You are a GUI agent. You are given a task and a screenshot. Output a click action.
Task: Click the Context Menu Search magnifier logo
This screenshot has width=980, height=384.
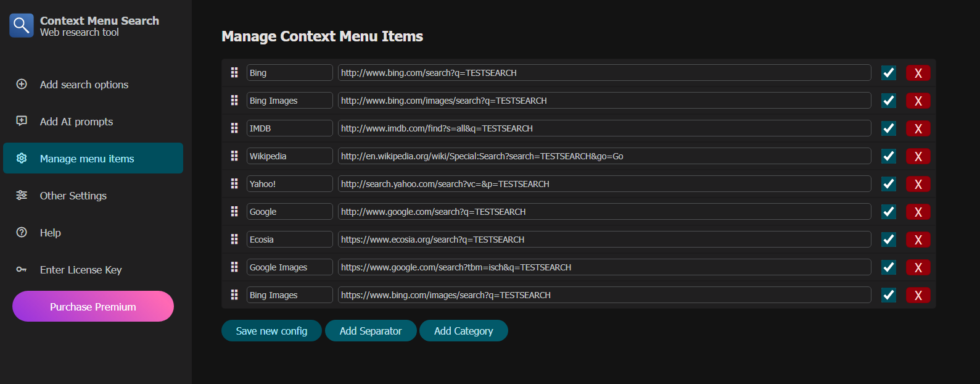(x=22, y=25)
